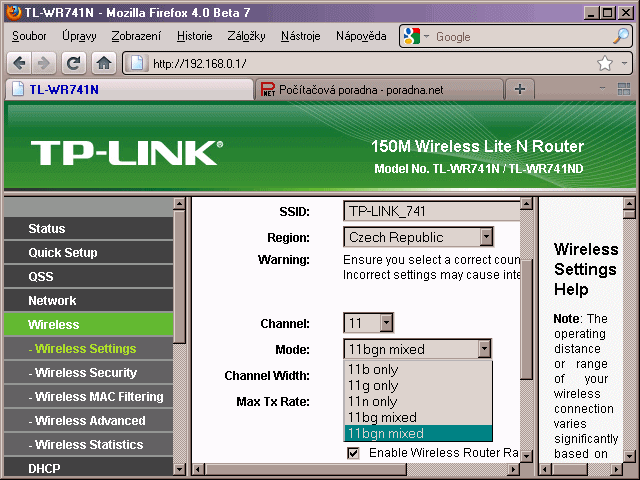Viewport: 640px width, 480px height.
Task: Open the Soubor menu
Action: coord(29,36)
